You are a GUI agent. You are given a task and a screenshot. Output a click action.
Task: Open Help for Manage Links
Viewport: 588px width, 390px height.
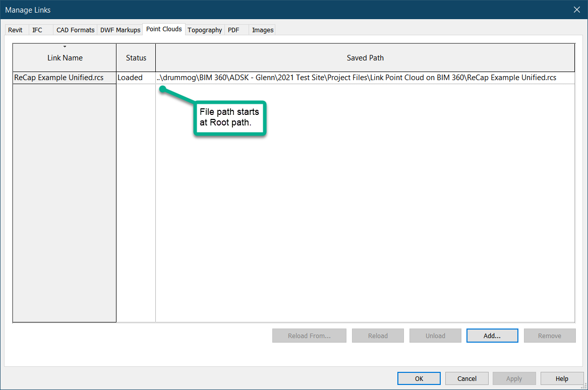(562, 378)
